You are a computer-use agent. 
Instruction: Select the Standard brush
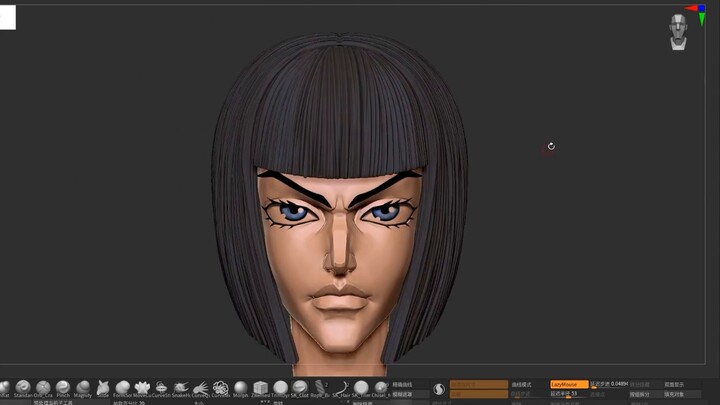tap(23, 388)
